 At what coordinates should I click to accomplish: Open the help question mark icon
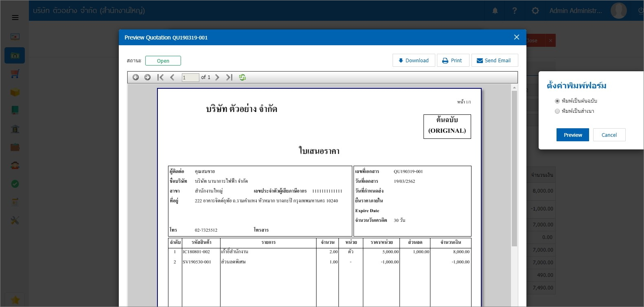pos(515,11)
